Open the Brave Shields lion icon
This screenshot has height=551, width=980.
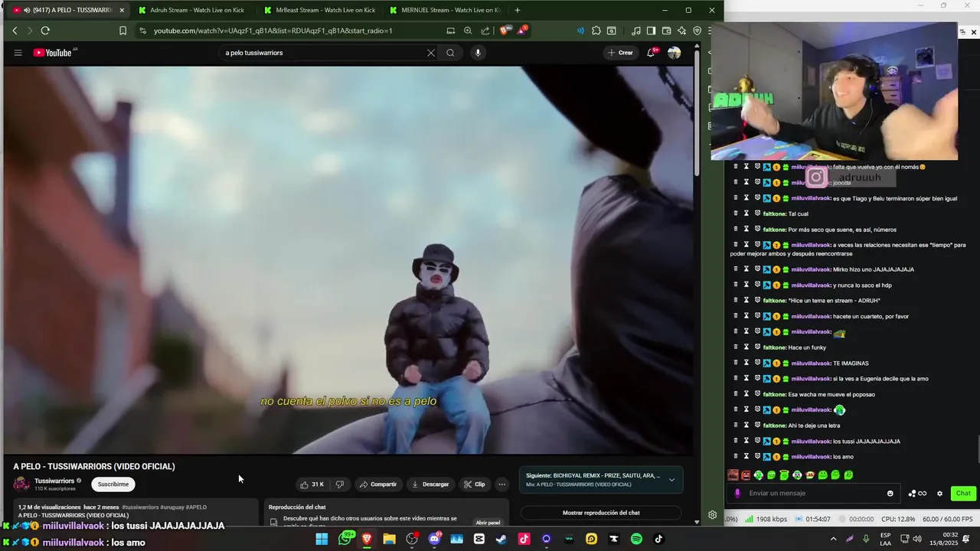[x=504, y=31]
